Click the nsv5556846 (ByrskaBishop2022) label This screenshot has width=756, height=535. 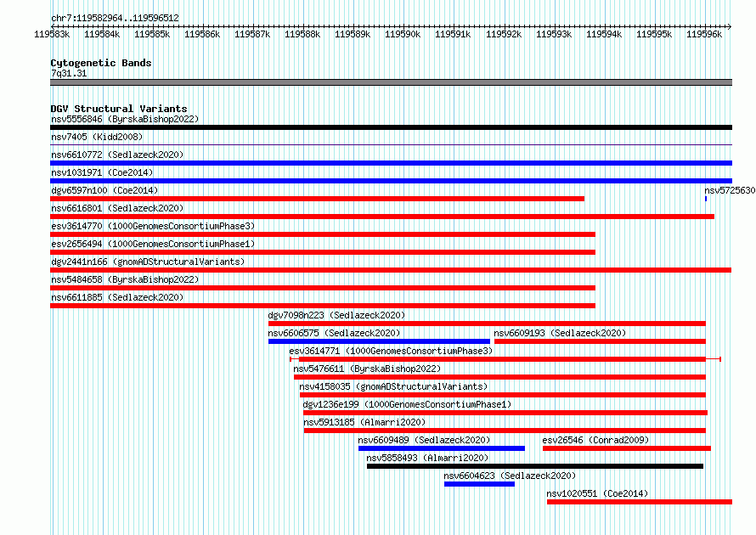(125, 119)
